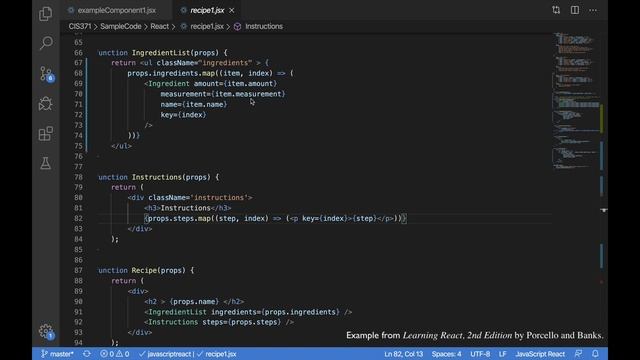Open the notifications bell

595,354
